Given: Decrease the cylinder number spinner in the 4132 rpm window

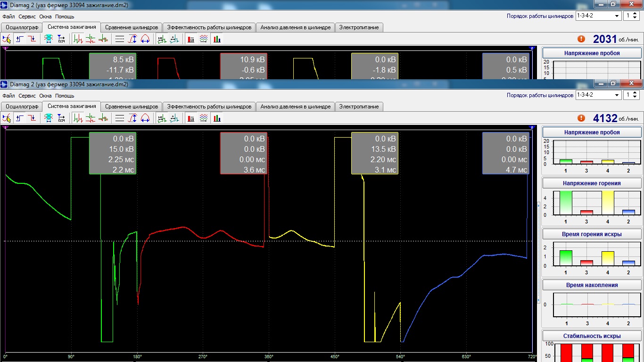Looking at the screenshot, I should (x=635, y=97).
